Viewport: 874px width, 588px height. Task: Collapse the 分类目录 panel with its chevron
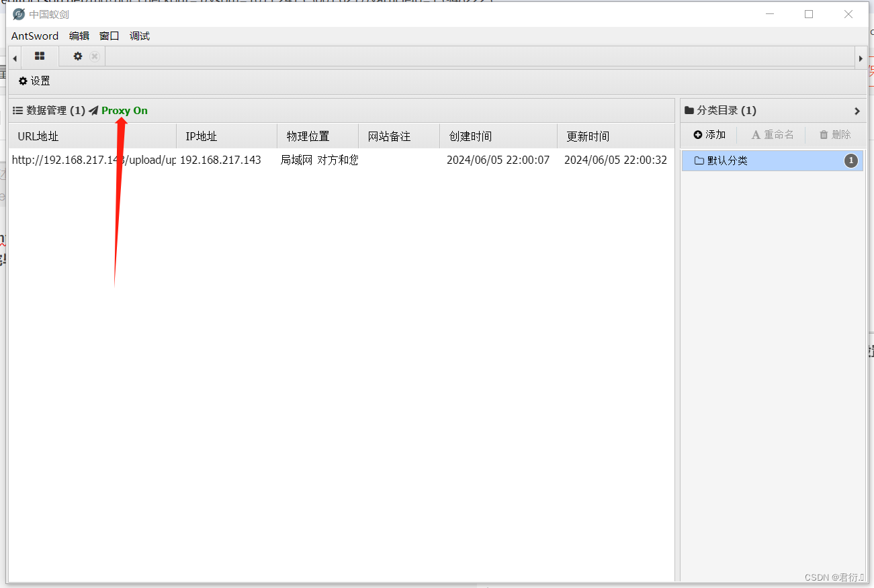click(x=857, y=111)
